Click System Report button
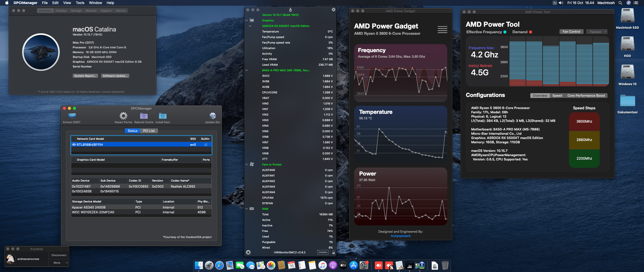Viewport: 644px width, 272px height. pyautogui.click(x=85, y=76)
